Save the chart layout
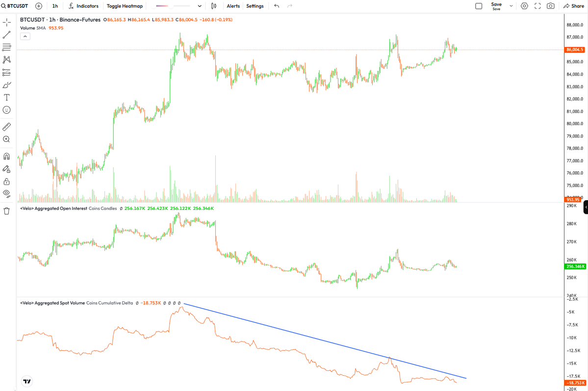The height and width of the screenshot is (391, 588). (496, 6)
